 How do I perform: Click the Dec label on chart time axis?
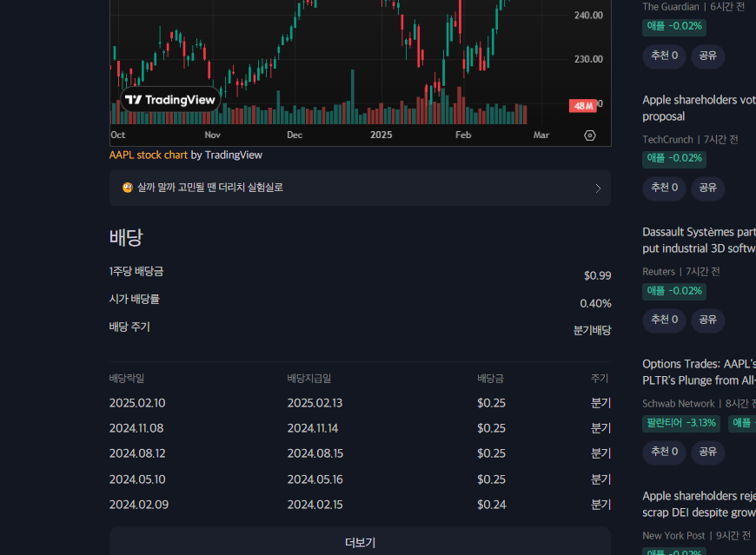coord(295,135)
